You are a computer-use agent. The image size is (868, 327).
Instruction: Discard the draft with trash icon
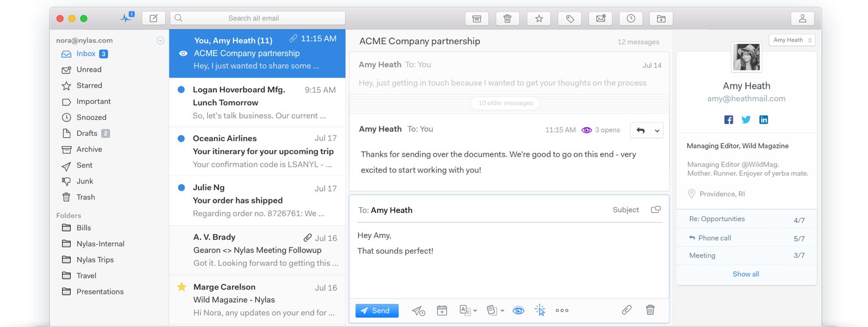point(650,310)
